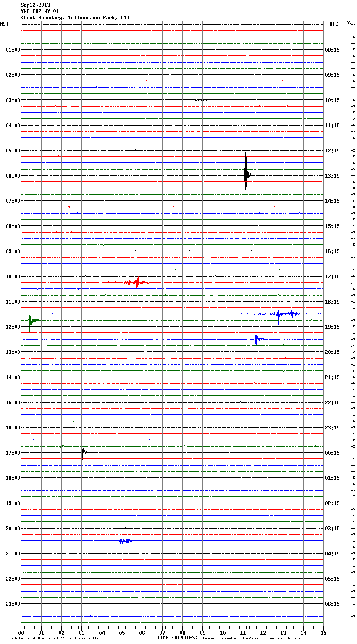
Task: Click the -13 DC offset value
Action: pyautogui.click(x=352, y=283)
